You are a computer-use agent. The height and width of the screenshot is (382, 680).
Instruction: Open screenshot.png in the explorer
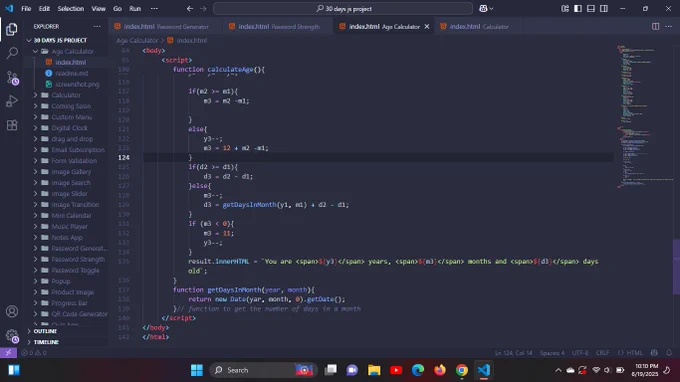[x=77, y=84]
